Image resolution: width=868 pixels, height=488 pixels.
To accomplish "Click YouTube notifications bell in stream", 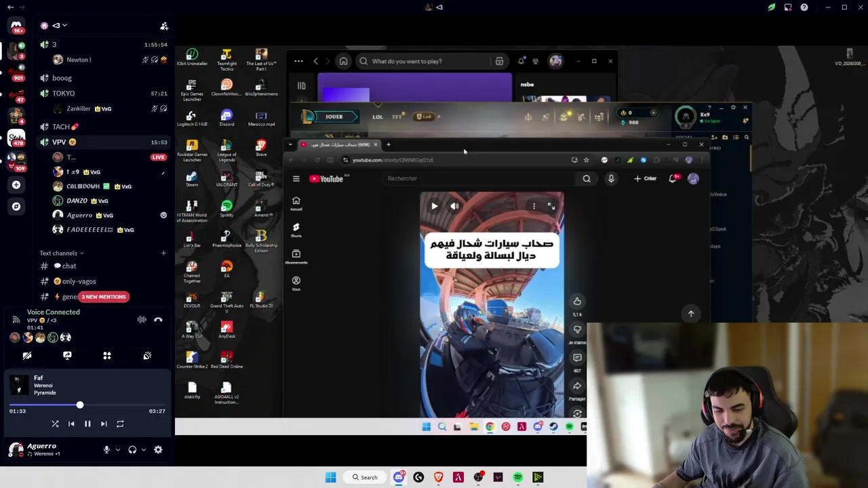I will pyautogui.click(x=673, y=178).
